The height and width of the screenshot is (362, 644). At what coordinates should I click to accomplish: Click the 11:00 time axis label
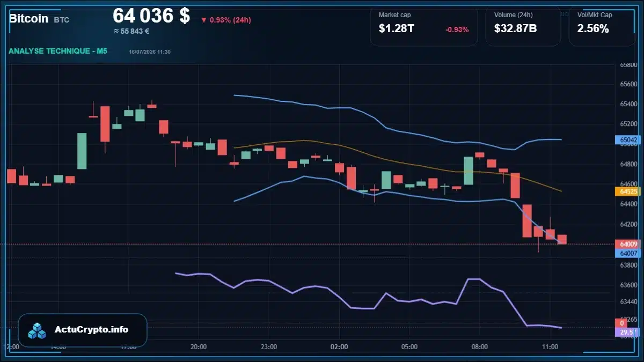click(x=550, y=347)
